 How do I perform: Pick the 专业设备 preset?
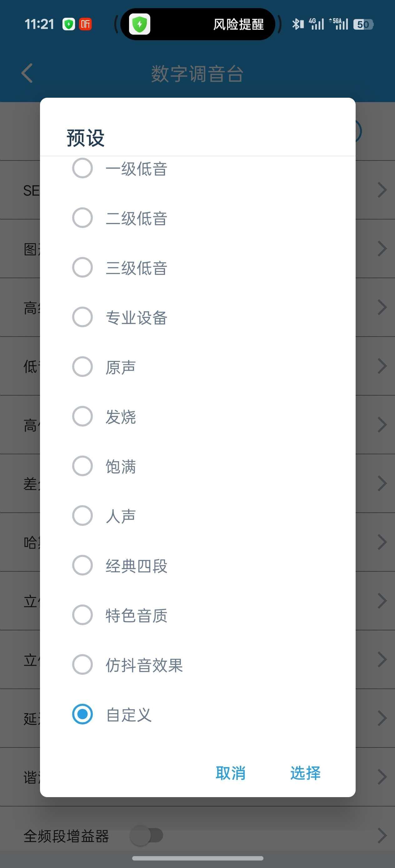coord(82,317)
